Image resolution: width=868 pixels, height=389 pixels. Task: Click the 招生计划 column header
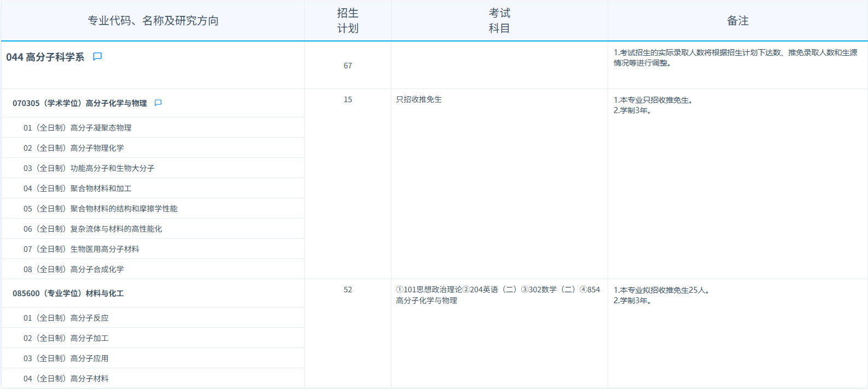click(347, 21)
